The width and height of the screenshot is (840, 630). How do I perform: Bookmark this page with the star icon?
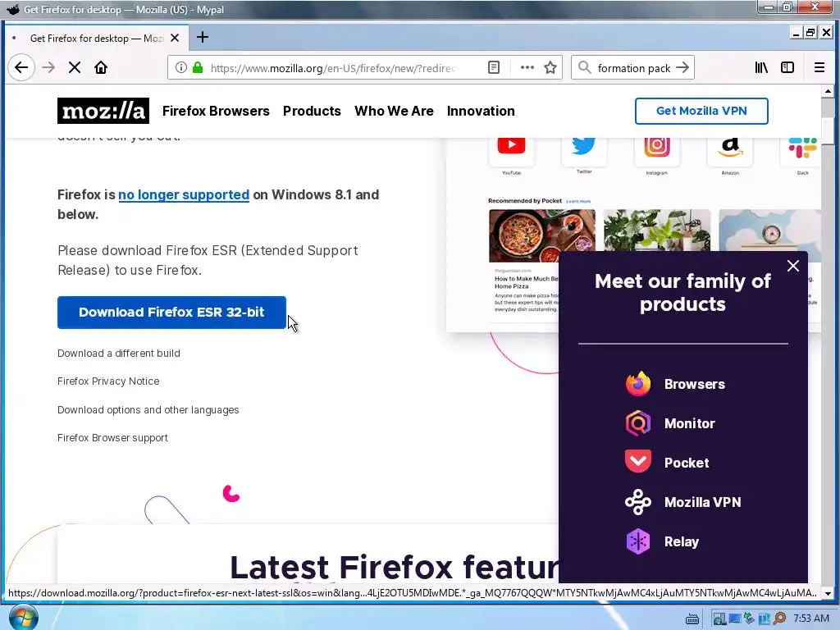pos(550,67)
